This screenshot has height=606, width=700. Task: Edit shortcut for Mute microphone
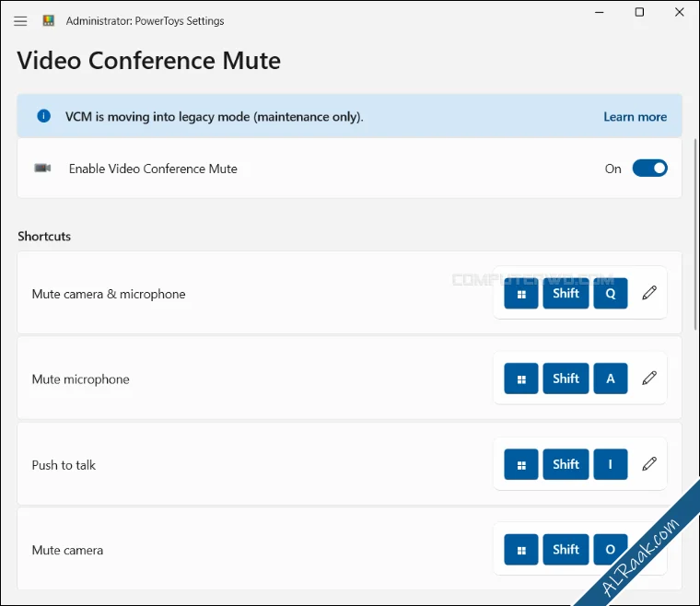[649, 379]
